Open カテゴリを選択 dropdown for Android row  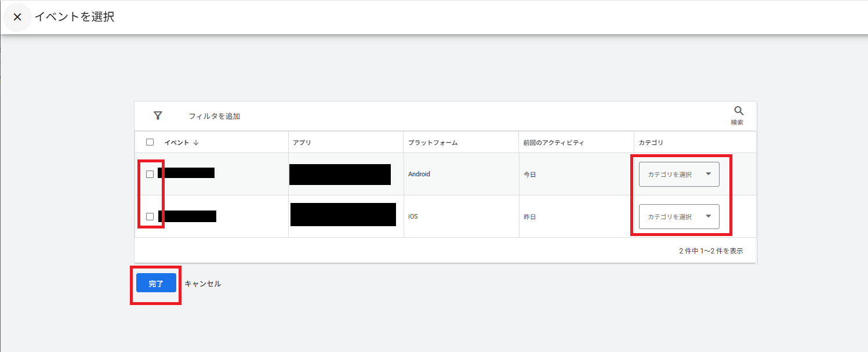(678, 174)
